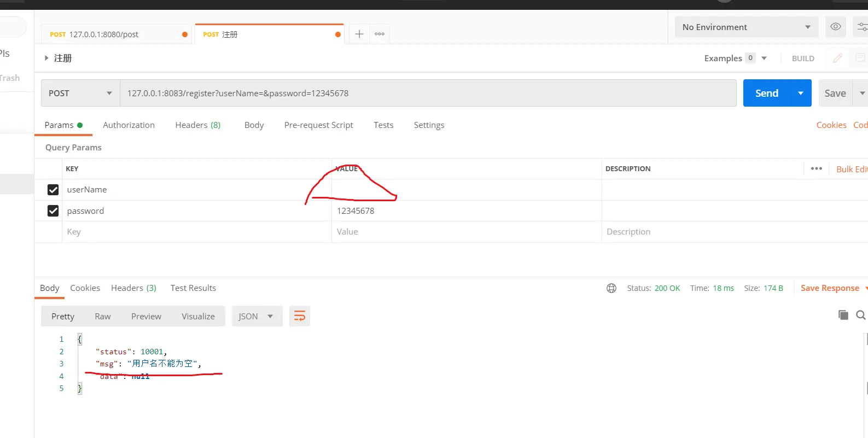Open the Bulk Edit link

pos(852,170)
